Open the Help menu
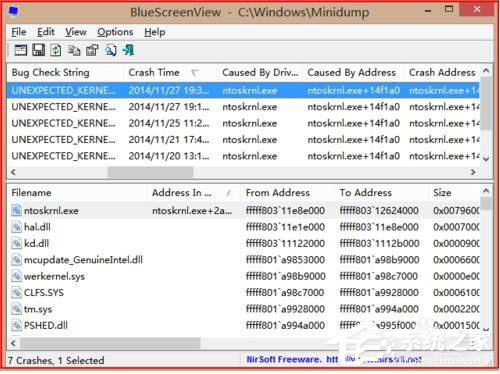 [155, 32]
